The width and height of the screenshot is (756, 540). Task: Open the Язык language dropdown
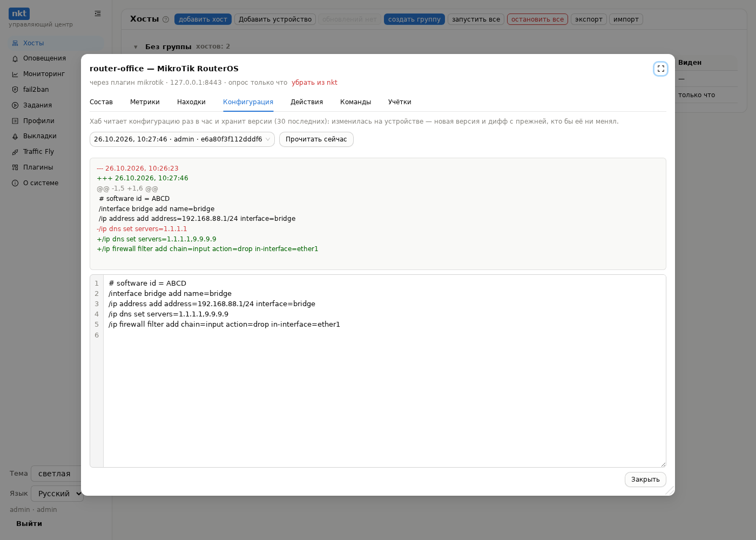coord(57,494)
